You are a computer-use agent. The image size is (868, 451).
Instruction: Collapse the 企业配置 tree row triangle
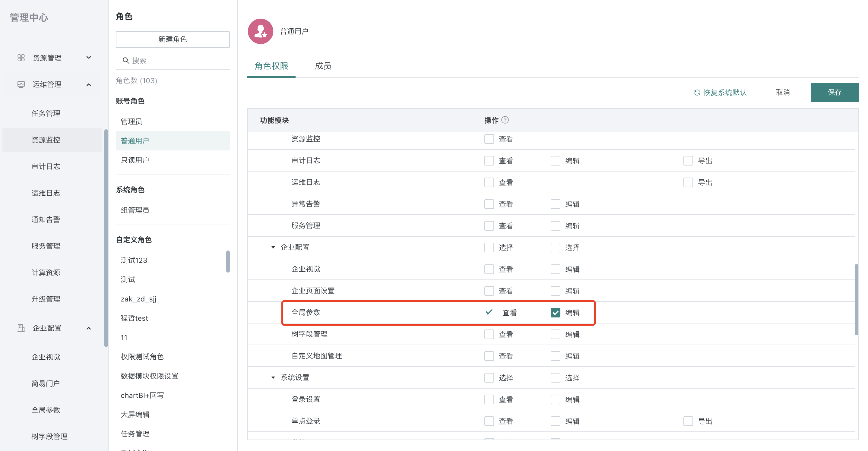tap(273, 248)
